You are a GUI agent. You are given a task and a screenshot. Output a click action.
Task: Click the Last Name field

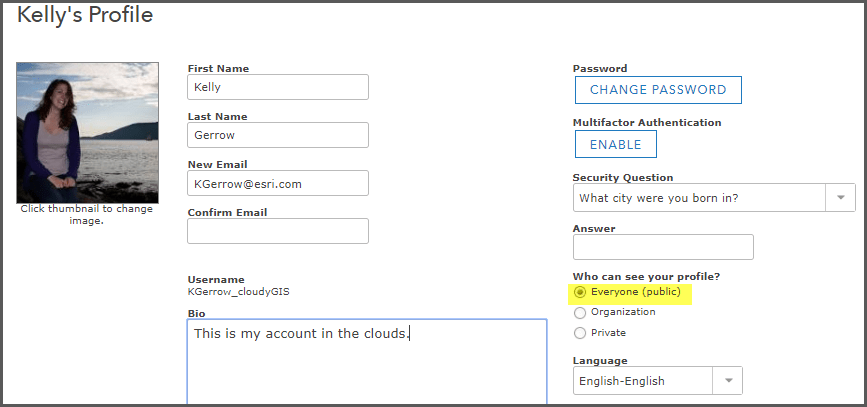pos(277,135)
